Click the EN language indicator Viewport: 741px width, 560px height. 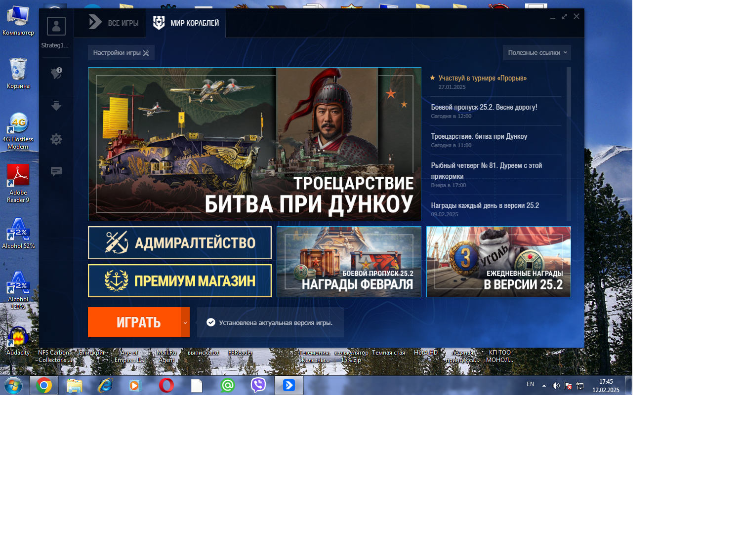[530, 384]
